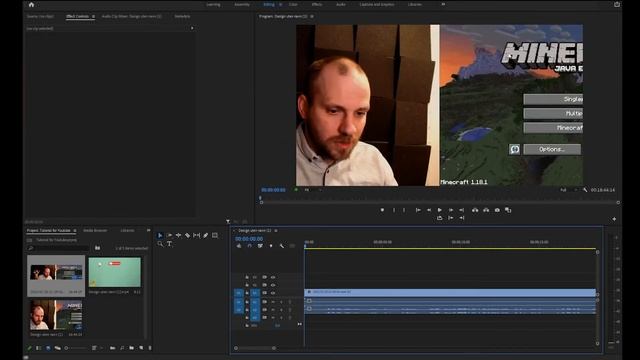Open the timeline sequence panel menu
The width and height of the screenshot is (640, 360).
point(276,231)
